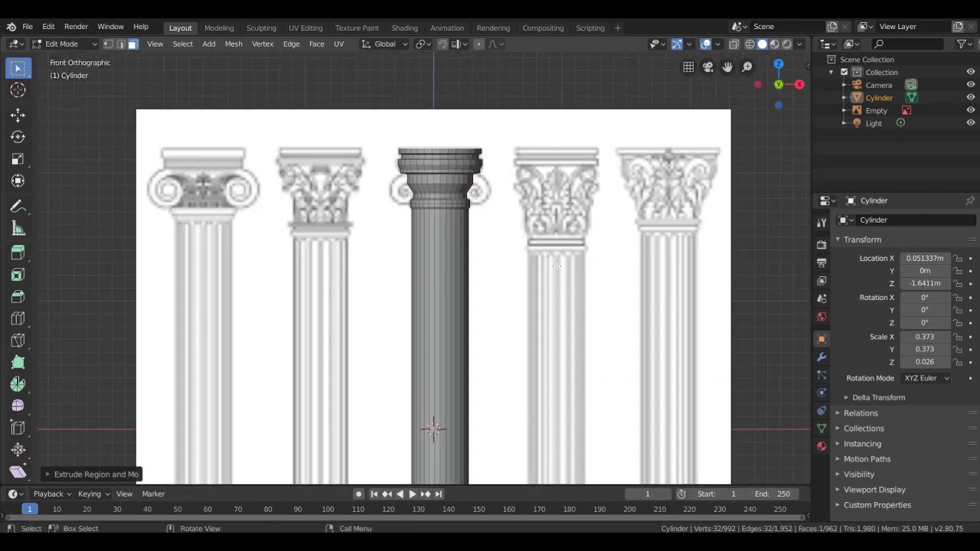Open the Render menu
The height and width of the screenshot is (551, 980).
[x=76, y=28]
